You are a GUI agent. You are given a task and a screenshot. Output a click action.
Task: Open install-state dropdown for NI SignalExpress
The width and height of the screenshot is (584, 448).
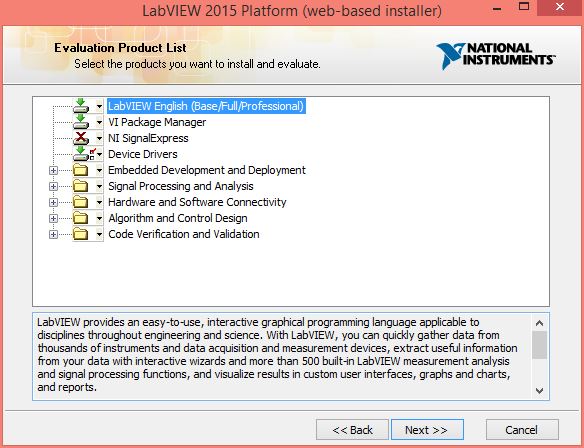99,139
